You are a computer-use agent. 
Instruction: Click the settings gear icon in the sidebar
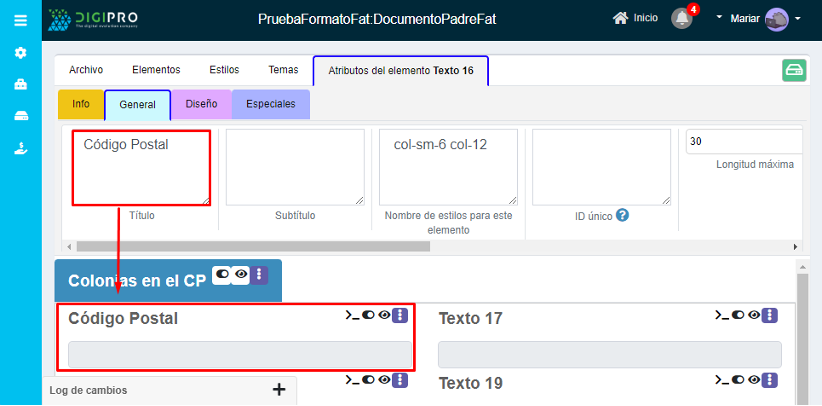(x=21, y=53)
